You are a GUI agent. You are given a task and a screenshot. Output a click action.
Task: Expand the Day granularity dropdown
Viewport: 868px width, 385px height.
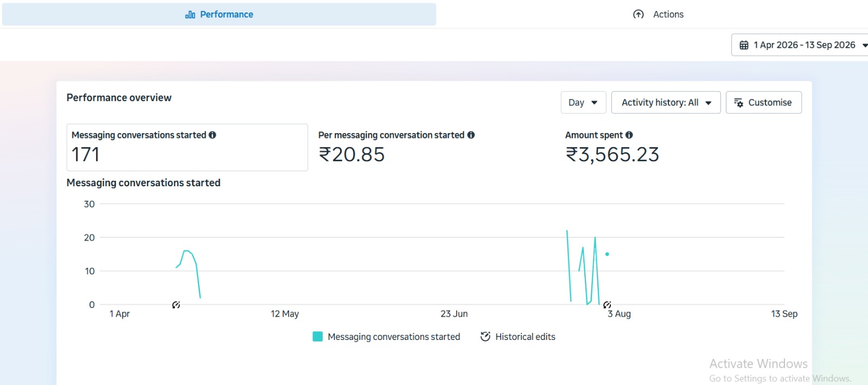point(583,103)
